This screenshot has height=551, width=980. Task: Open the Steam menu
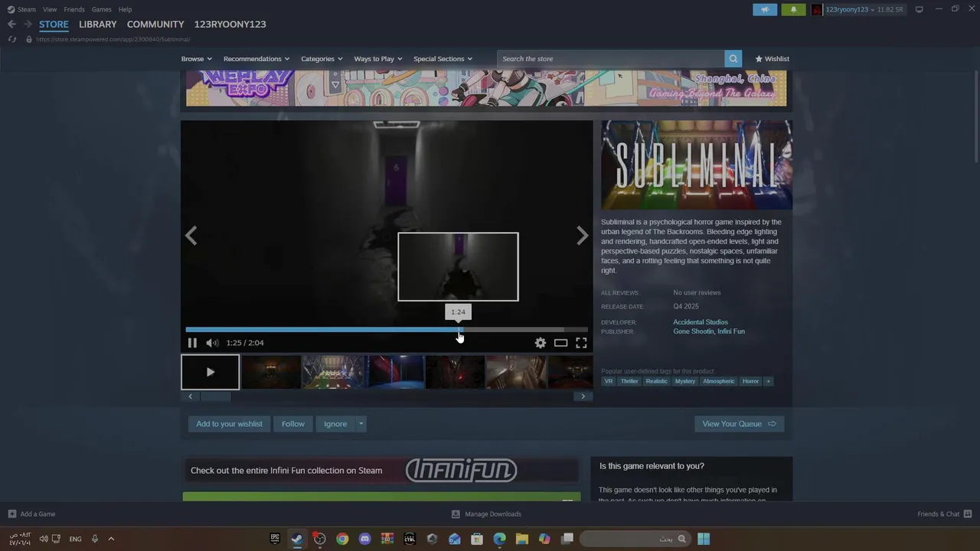21,9
